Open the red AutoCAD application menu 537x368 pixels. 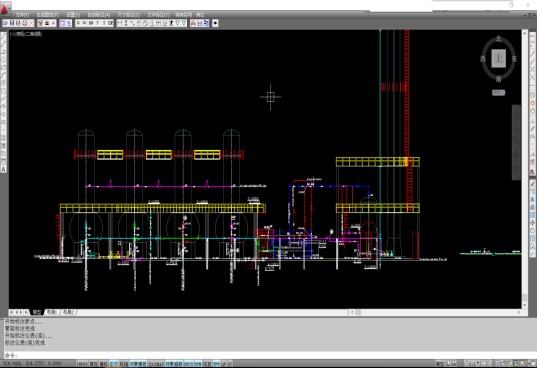tap(5, 9)
